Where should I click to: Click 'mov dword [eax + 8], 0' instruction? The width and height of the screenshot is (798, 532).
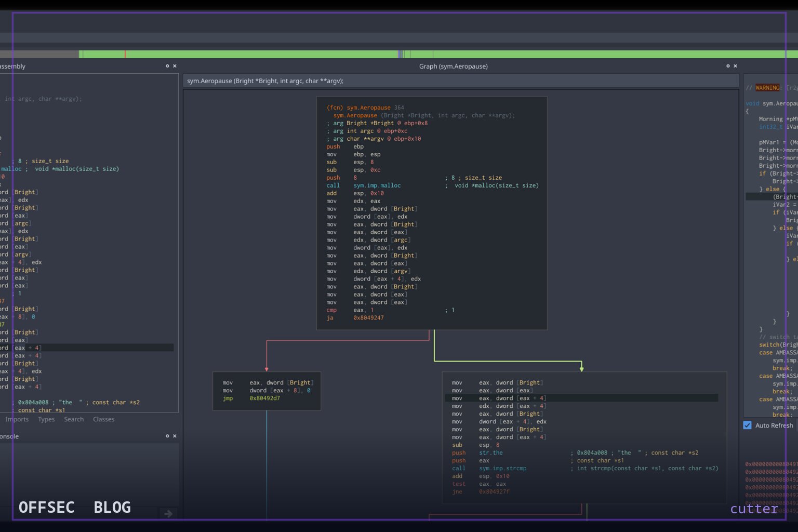[x=267, y=391]
